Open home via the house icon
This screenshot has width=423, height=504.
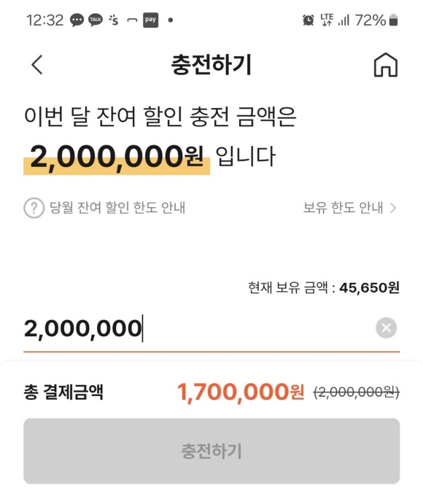[385, 65]
